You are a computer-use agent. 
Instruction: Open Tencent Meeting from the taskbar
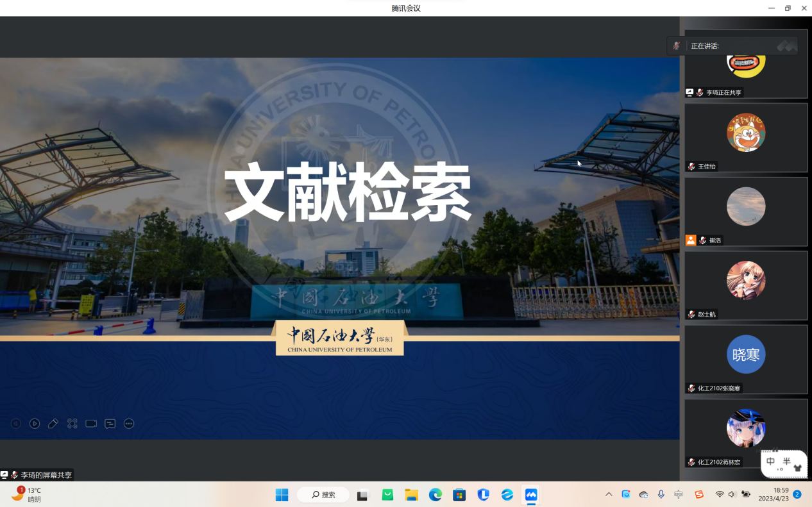coord(531,495)
